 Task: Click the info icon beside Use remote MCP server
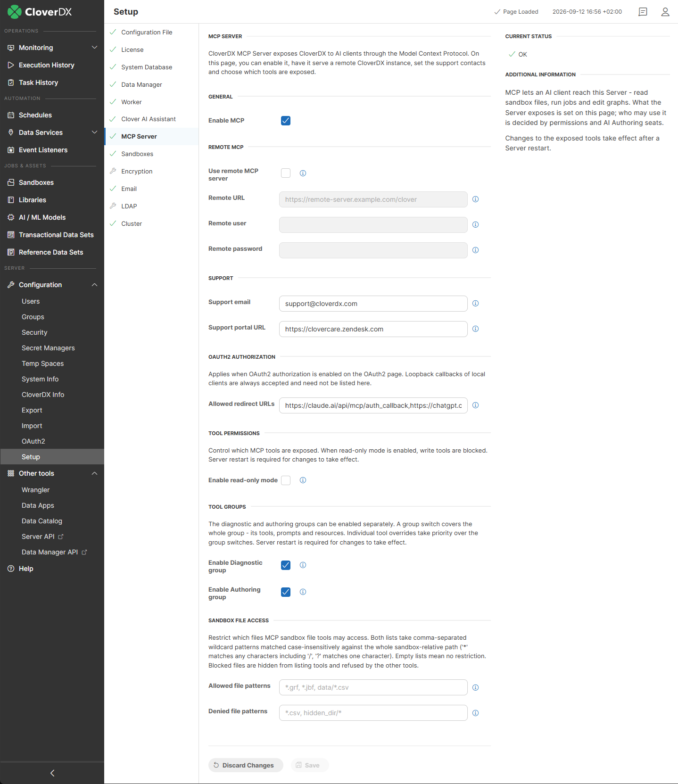point(303,173)
